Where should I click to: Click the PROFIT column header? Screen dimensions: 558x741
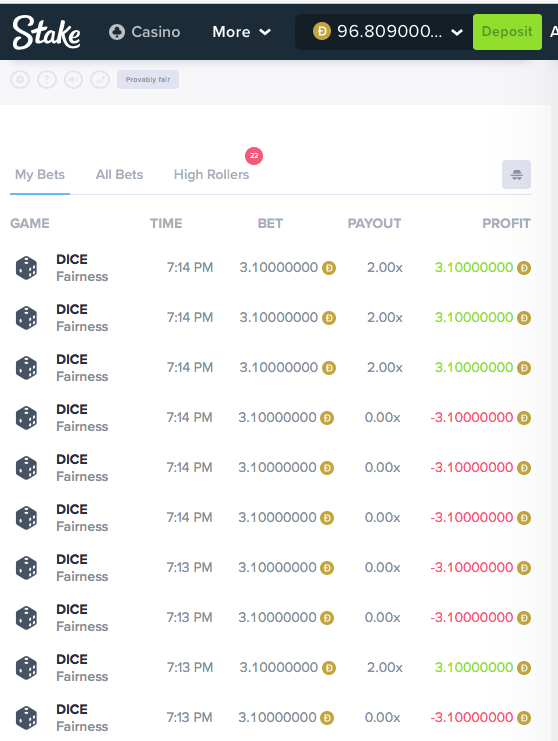[506, 223]
